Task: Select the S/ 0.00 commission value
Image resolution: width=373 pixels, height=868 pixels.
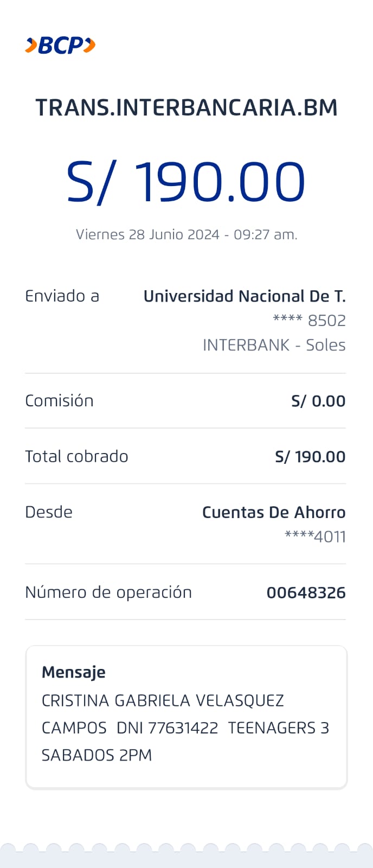Action: pos(318,401)
